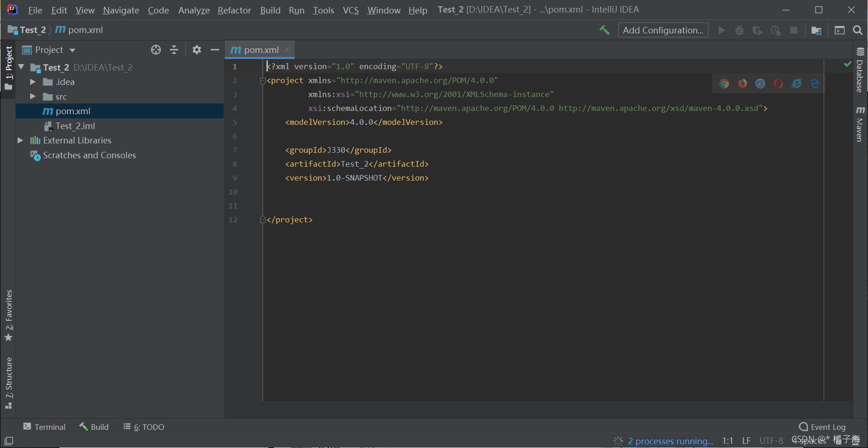This screenshot has width=868, height=448.
Task: Toggle the 2: Favorites tool window
Action: point(8,316)
